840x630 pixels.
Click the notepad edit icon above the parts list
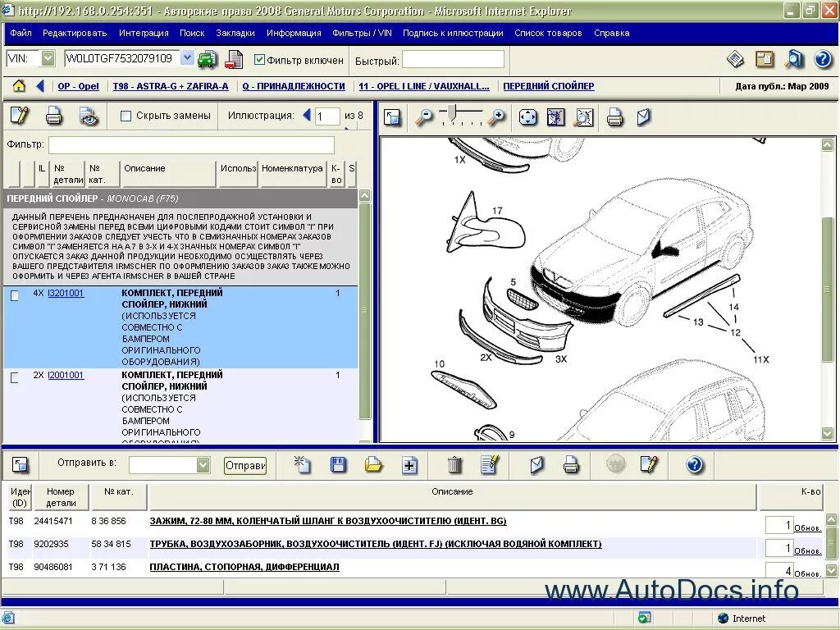(20, 116)
